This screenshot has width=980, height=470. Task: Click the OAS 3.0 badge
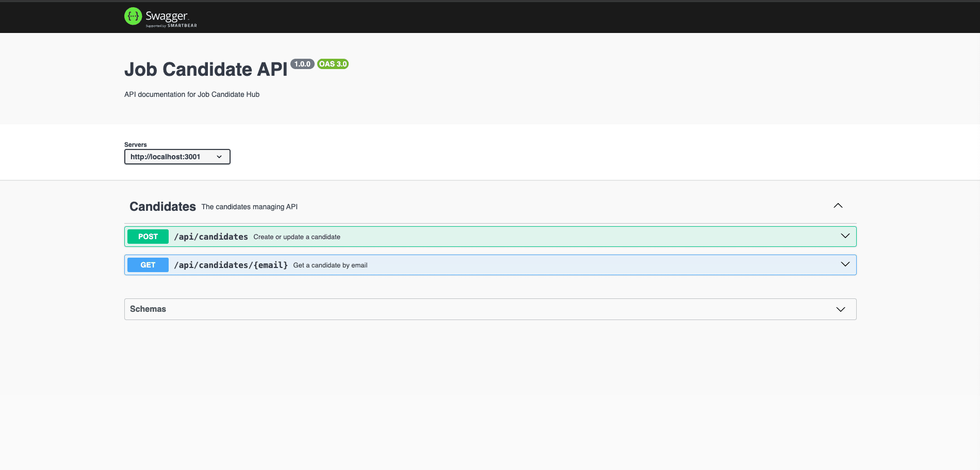click(x=333, y=64)
